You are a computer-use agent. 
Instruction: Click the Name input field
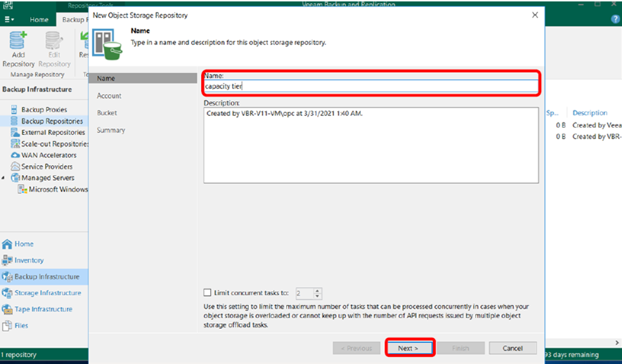click(x=371, y=86)
